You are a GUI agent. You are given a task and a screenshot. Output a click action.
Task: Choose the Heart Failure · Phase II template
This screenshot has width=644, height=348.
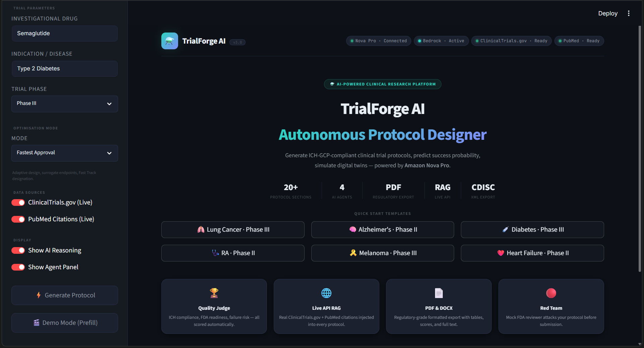(532, 253)
